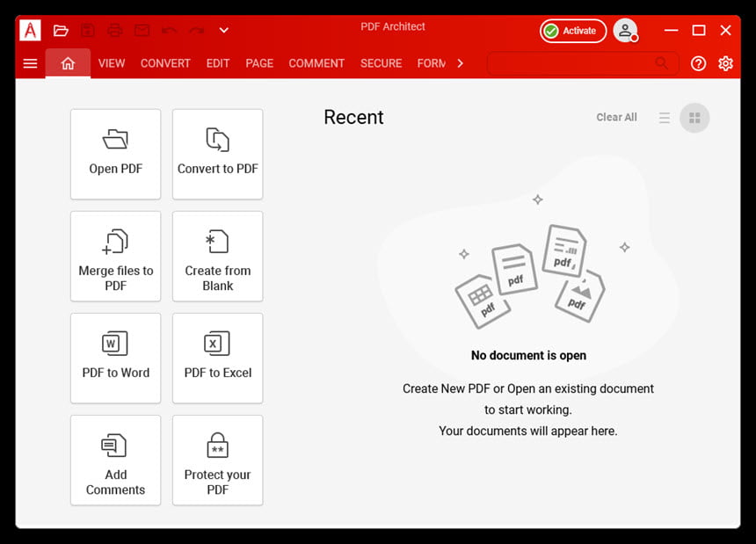Click the Save disk icon

coord(87,31)
